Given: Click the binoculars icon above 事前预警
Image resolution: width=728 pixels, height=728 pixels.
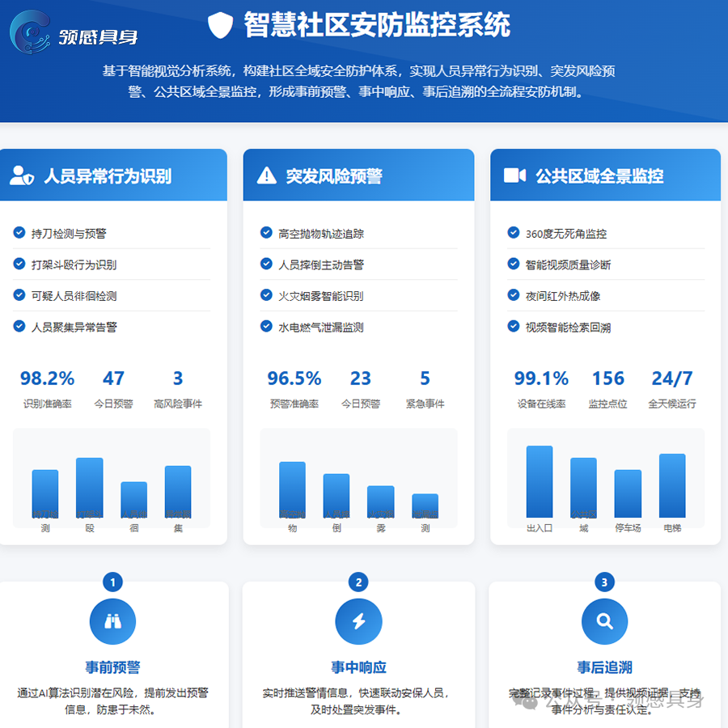Looking at the screenshot, I should (x=112, y=621).
